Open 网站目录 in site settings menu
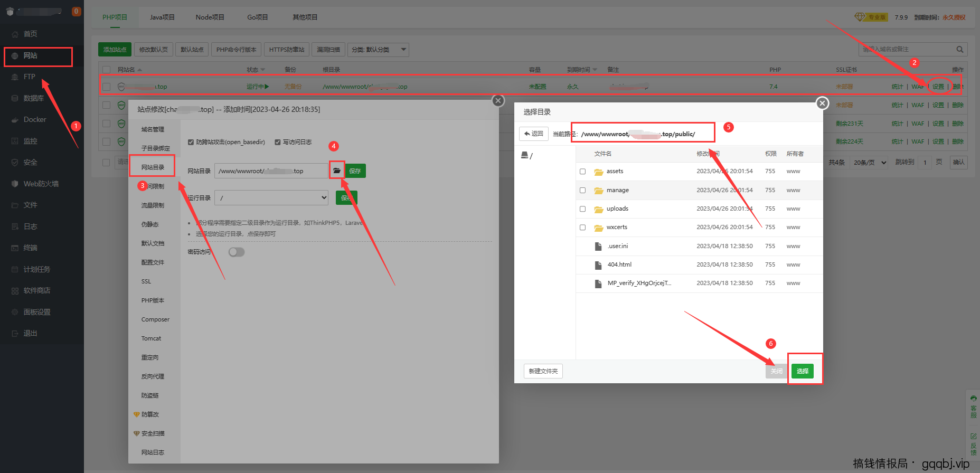This screenshot has width=980, height=473. click(x=153, y=167)
